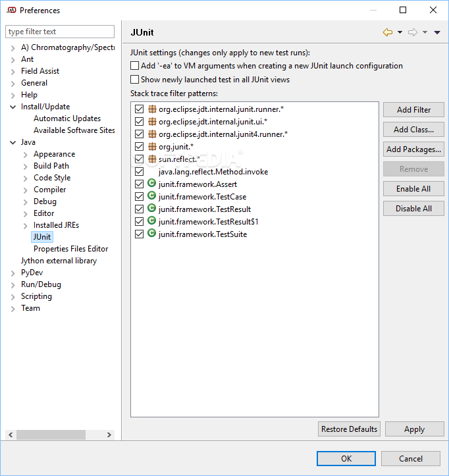Expand the Field Assist node
This screenshot has width=449, height=476.
point(13,72)
